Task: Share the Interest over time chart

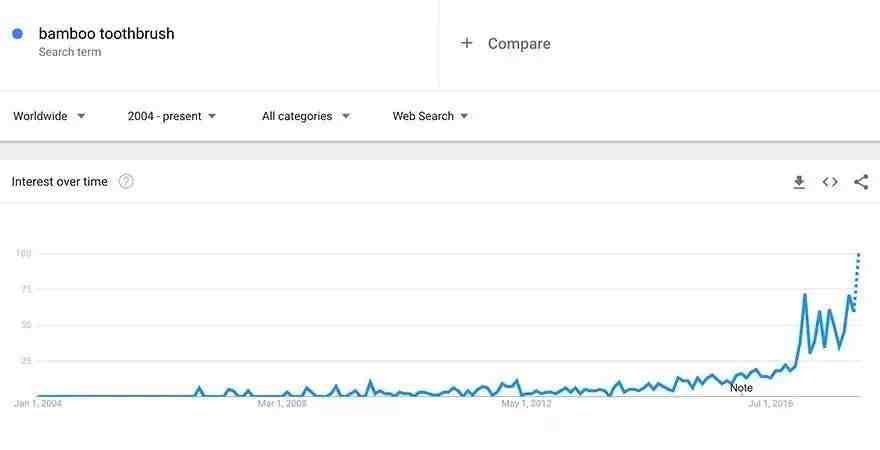Action: pyautogui.click(x=861, y=182)
